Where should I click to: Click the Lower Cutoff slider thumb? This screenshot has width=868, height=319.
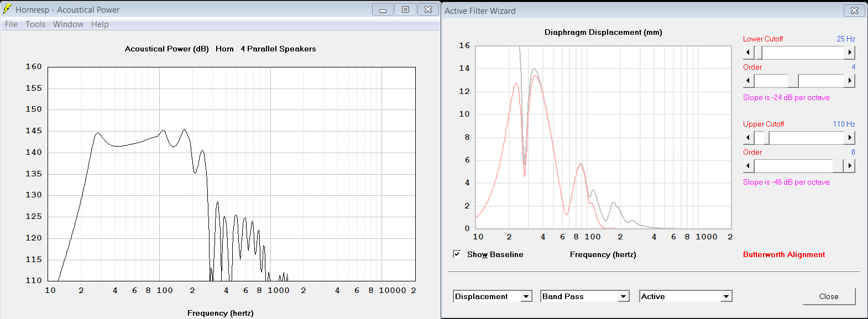click(x=759, y=53)
